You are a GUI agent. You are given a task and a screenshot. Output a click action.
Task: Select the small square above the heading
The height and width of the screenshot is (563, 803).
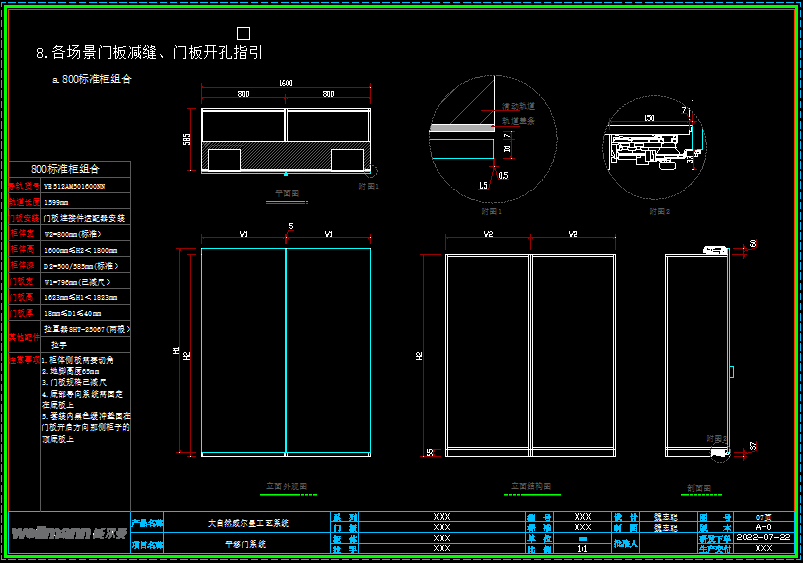[243, 33]
